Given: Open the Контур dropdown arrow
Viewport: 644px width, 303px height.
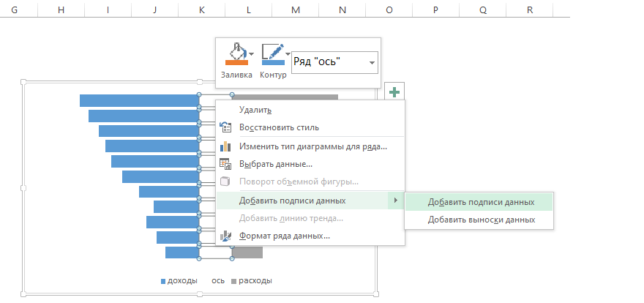Looking at the screenshot, I should point(287,53).
